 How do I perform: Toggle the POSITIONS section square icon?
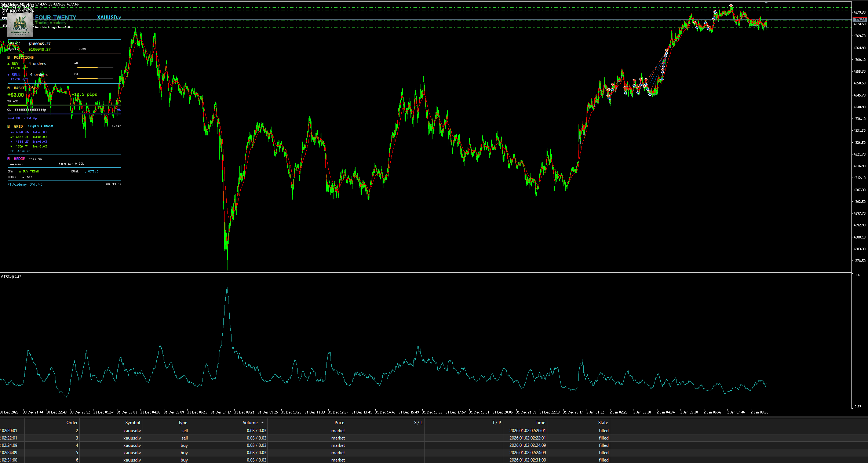coord(9,58)
